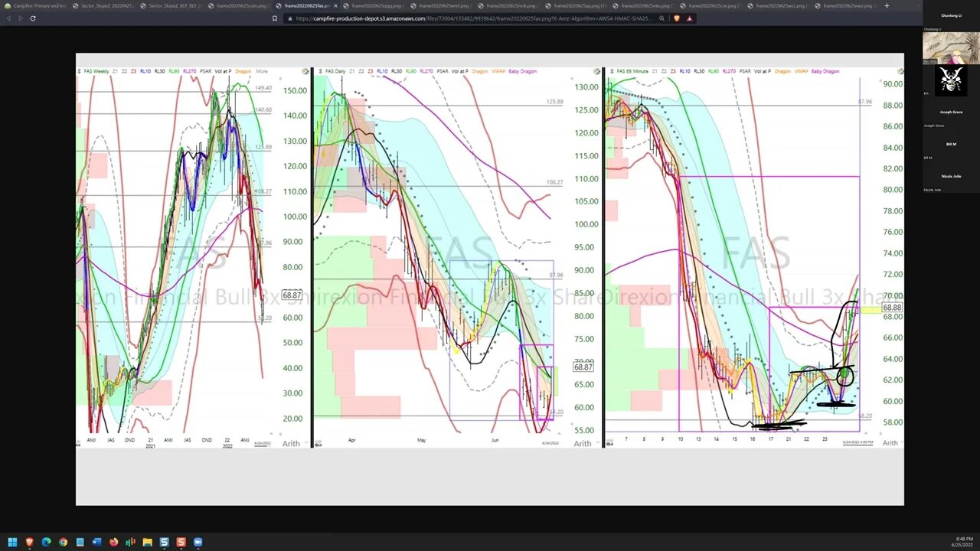The width and height of the screenshot is (980, 551).
Task: Launch Google Chrome from taskbar
Action: point(63,542)
